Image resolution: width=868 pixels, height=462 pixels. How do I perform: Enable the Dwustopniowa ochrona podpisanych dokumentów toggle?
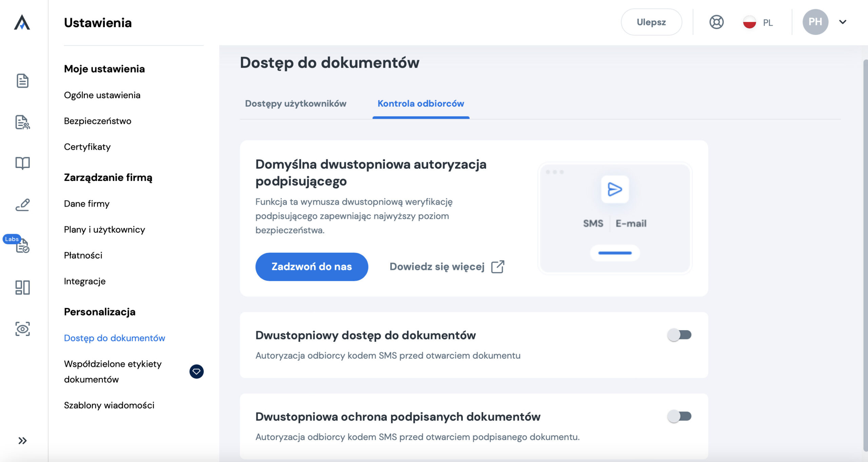pos(679,416)
